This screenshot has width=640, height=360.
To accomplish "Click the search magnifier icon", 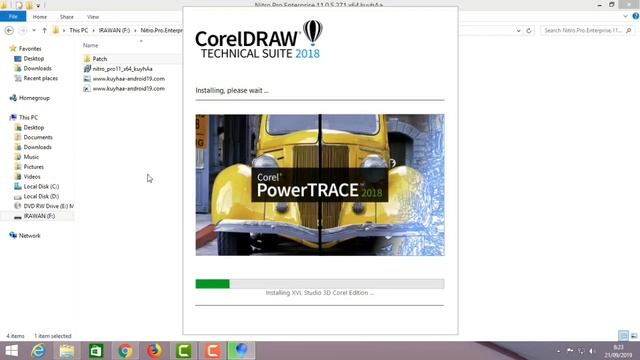I will click(629, 31).
